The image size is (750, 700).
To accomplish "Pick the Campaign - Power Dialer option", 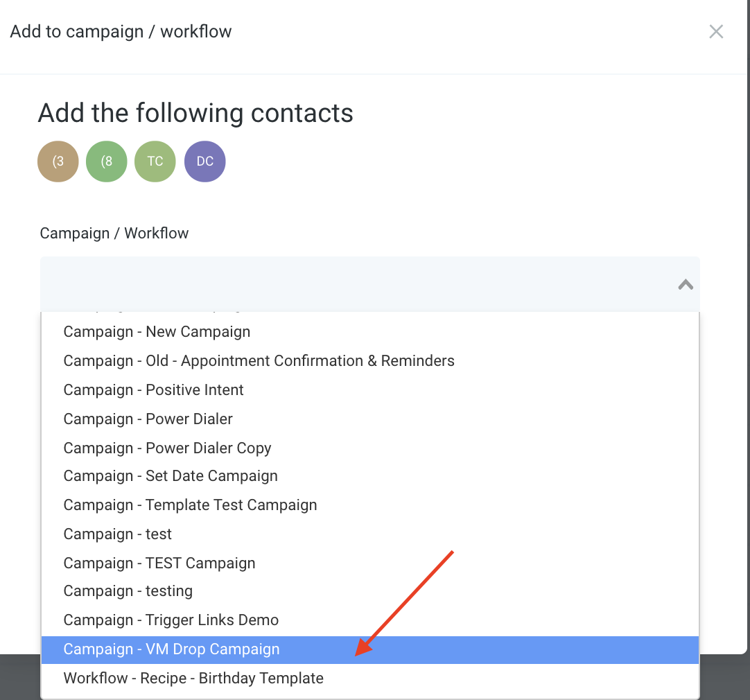I will [x=369, y=419].
